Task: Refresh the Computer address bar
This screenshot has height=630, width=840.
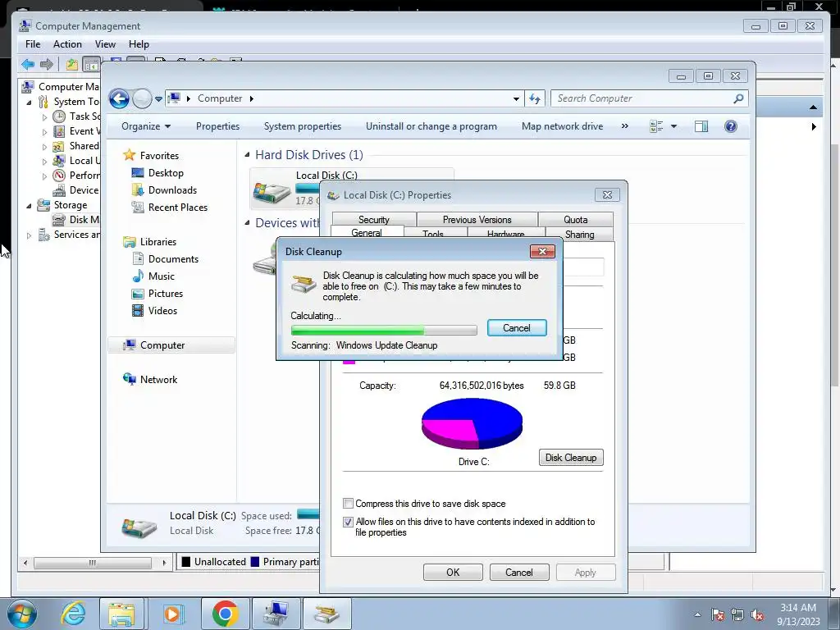Action: (535, 98)
